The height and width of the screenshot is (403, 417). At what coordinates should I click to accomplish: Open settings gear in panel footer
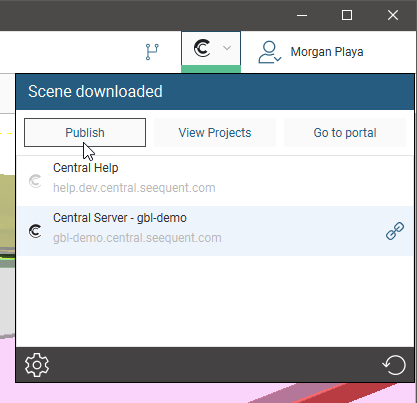(37, 365)
